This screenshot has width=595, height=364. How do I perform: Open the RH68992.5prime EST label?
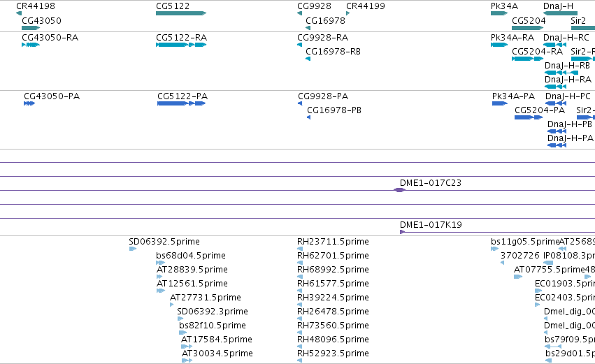pyautogui.click(x=333, y=270)
